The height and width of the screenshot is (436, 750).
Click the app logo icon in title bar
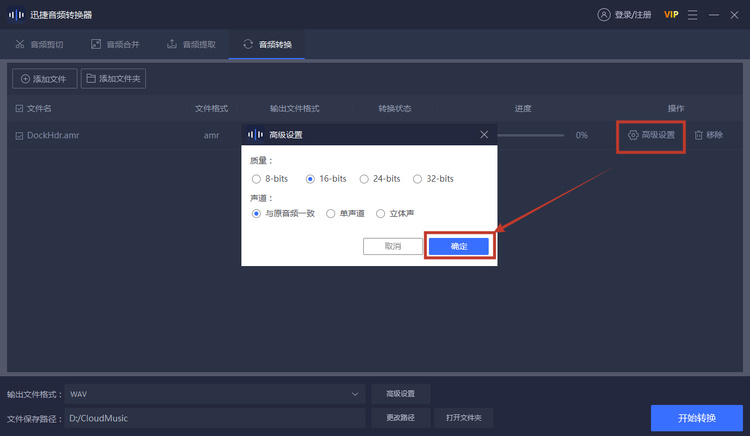coord(16,15)
